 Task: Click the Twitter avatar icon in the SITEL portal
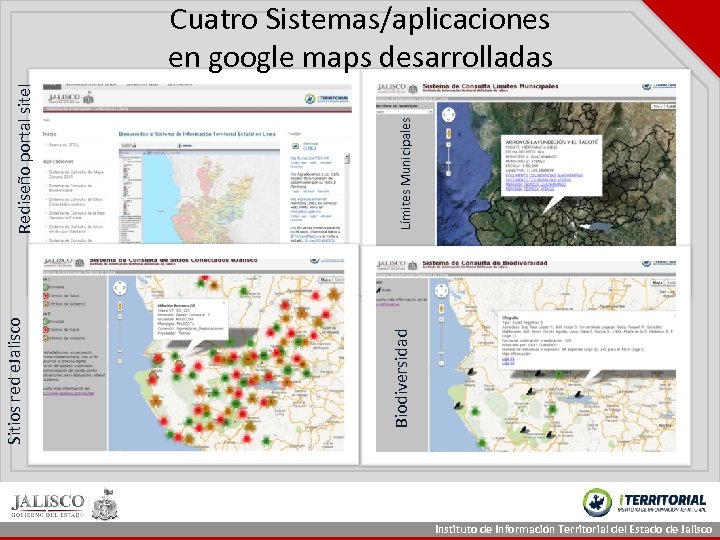click(295, 146)
